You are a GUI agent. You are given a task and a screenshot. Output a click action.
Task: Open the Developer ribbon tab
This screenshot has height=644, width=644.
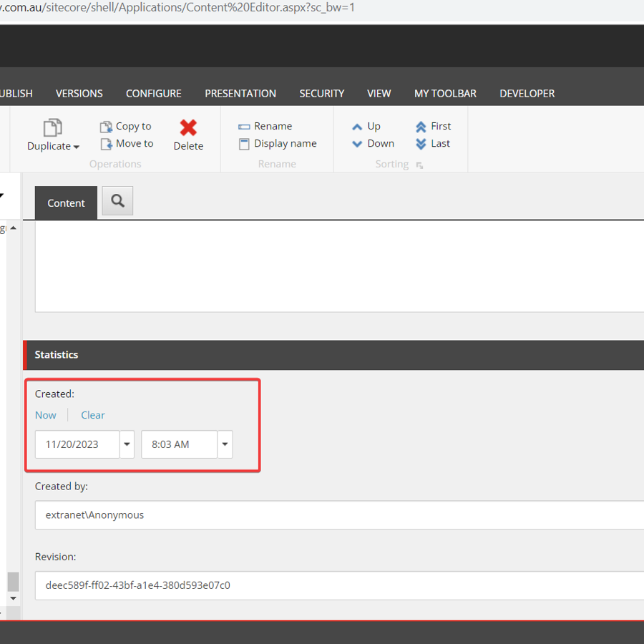(x=527, y=94)
